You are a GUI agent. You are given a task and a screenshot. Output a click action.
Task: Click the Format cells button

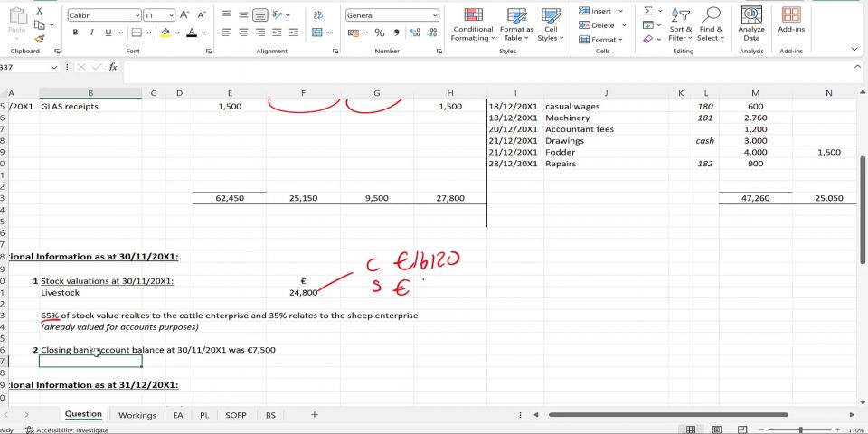pyautogui.click(x=601, y=39)
